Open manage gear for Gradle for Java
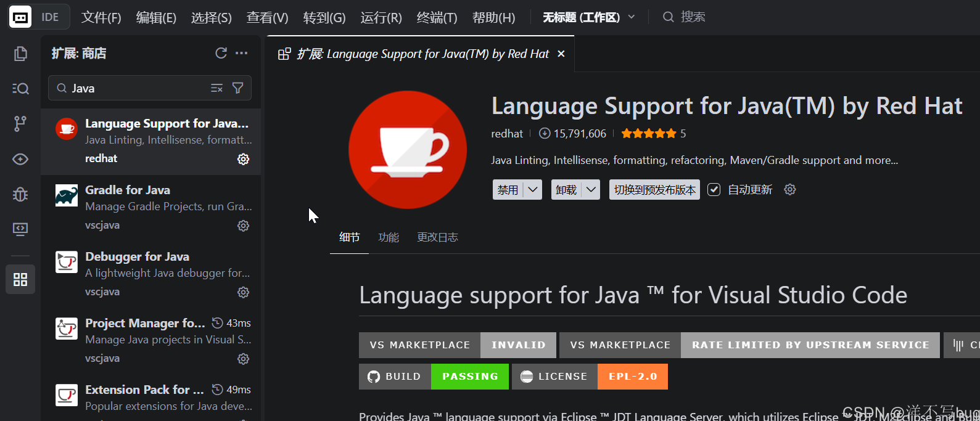 [244, 226]
